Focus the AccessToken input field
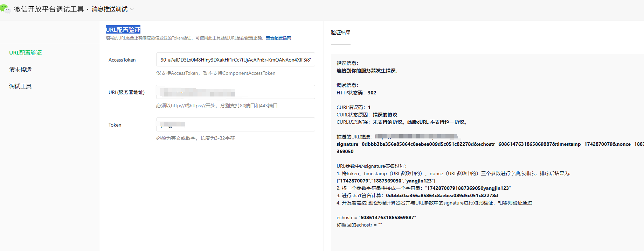This screenshot has width=644, height=251. [x=235, y=60]
